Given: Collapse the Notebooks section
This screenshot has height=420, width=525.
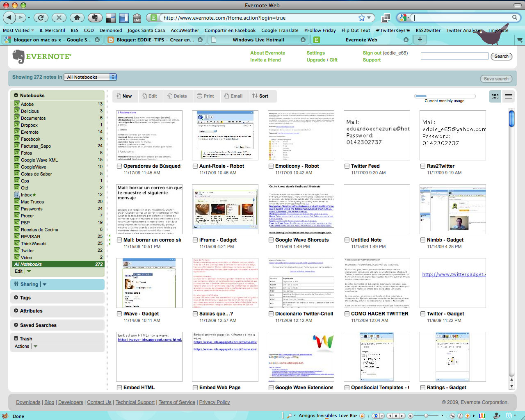Looking at the screenshot, I should pyautogui.click(x=16, y=96).
